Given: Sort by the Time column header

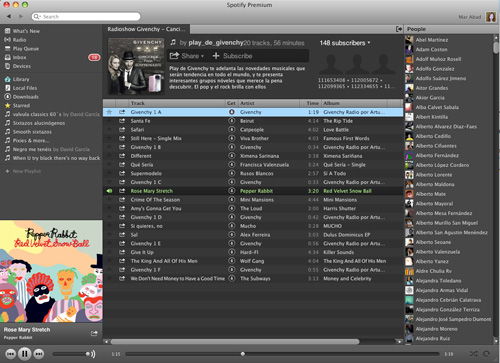Looking at the screenshot, I should [312, 103].
